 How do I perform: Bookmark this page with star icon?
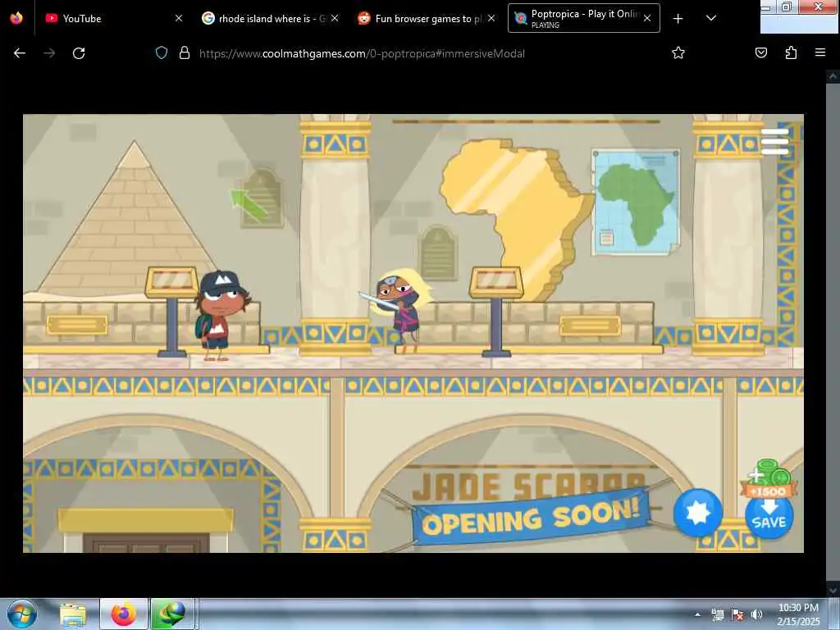pyautogui.click(x=678, y=53)
